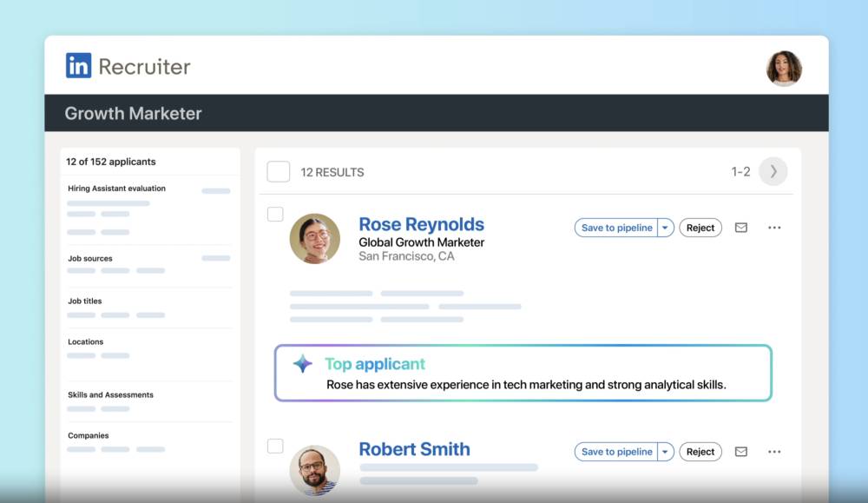868x503 pixels.
Task: Tick the checkbox for Robert Smith
Action: click(x=275, y=446)
